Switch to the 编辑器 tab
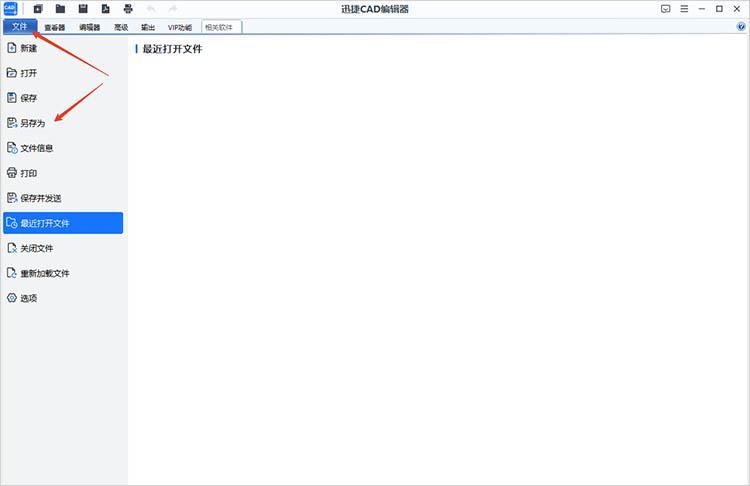 [x=89, y=27]
